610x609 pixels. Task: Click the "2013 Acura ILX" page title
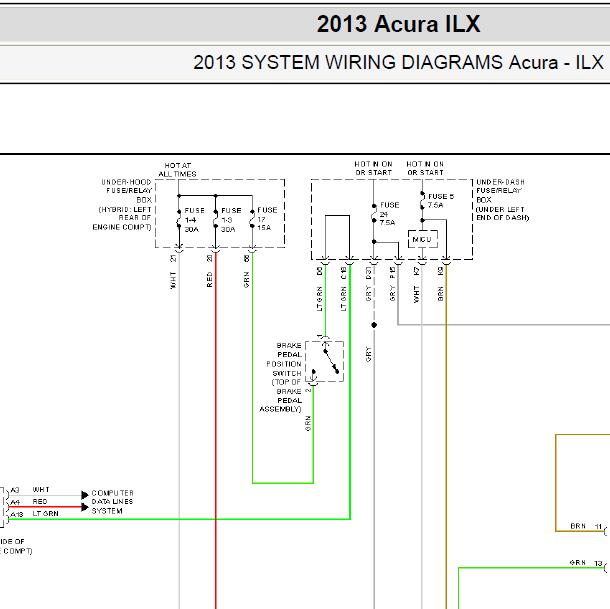coord(398,24)
